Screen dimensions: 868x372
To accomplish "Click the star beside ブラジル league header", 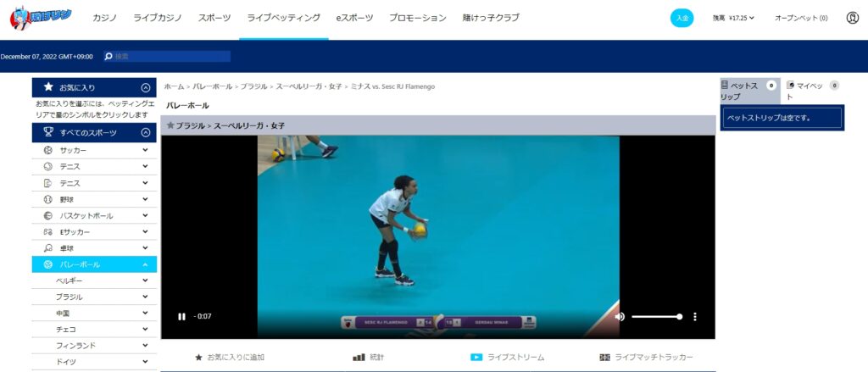I will pyautogui.click(x=170, y=125).
